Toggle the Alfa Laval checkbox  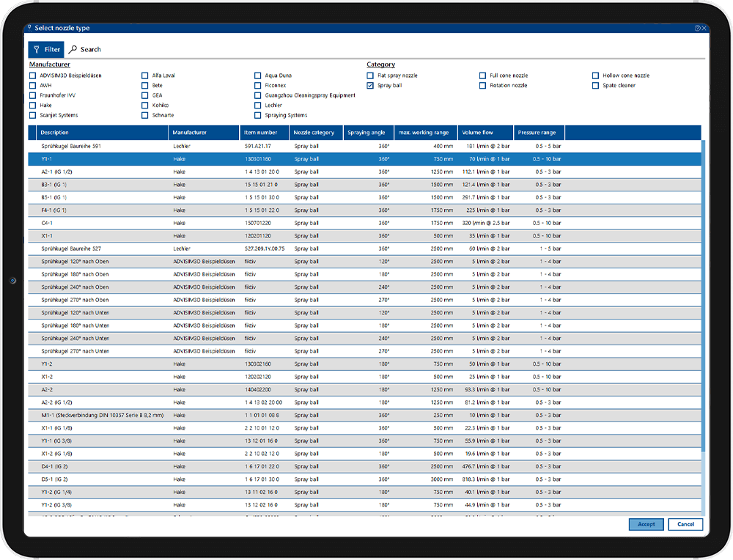point(145,75)
